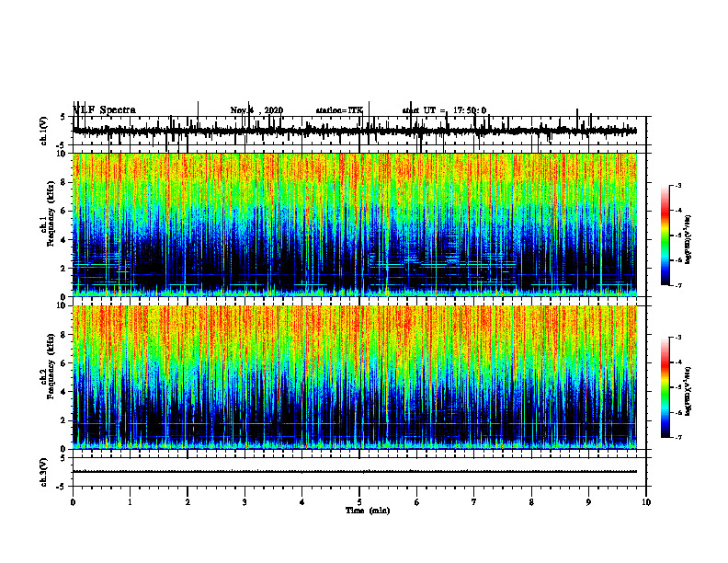
Task: Click the "4" kHz tick of ch.1 spectrogram
Action: (63, 240)
